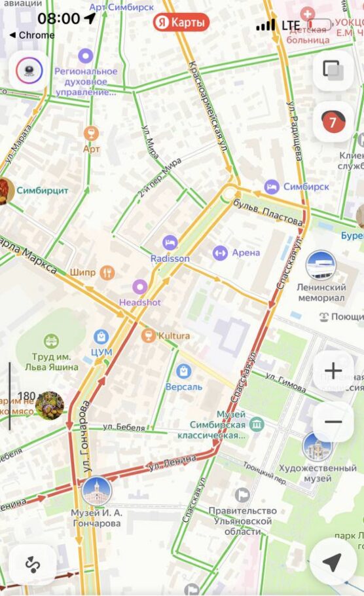364x596 pixels.
Task: Tap the Художественный музей landmark photo
Action: point(318,446)
